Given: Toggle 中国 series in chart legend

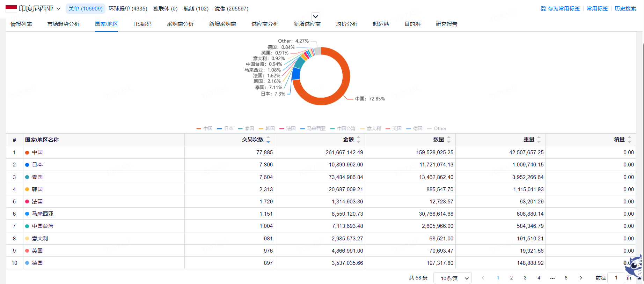Looking at the screenshot, I should coord(205,128).
